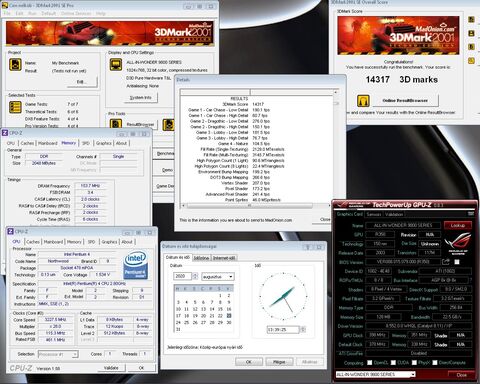Click the help button in the date dialog title bar
The image size is (480, 384).
tap(308, 247)
